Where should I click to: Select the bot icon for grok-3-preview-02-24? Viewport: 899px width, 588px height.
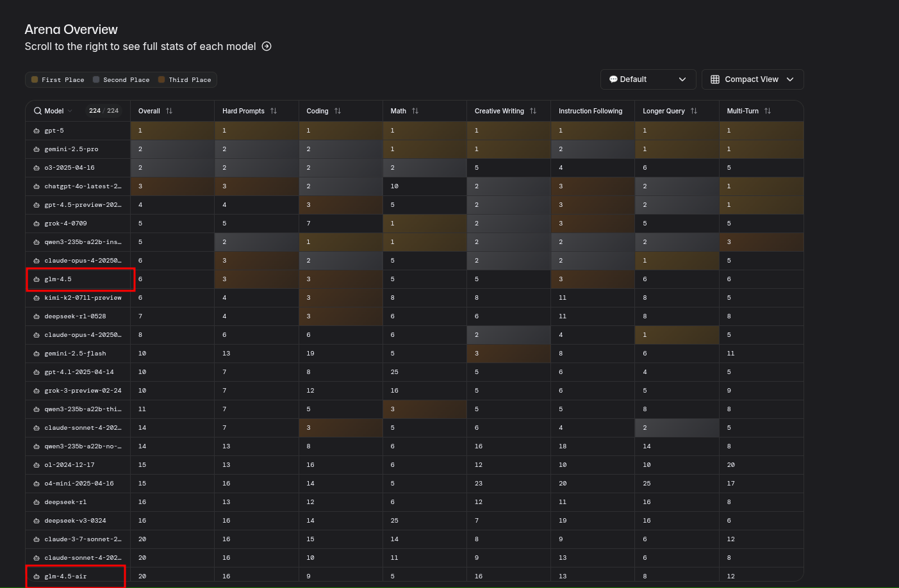pos(37,391)
